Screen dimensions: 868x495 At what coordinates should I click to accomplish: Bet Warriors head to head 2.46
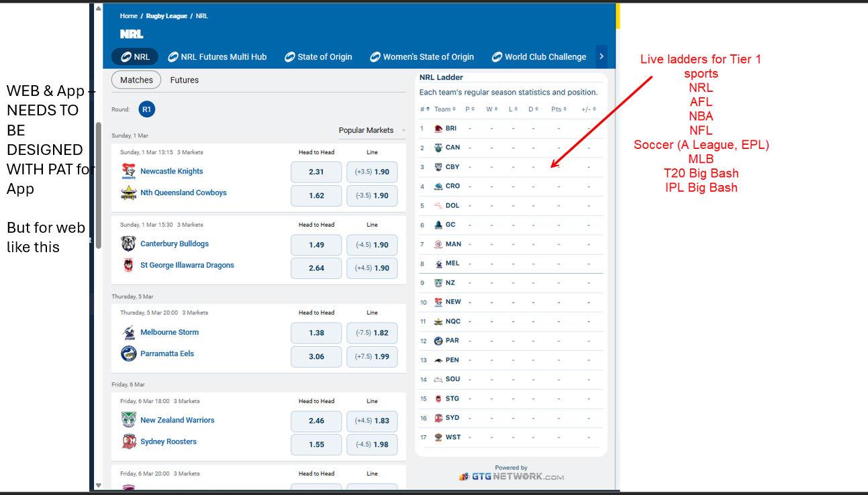coord(316,421)
